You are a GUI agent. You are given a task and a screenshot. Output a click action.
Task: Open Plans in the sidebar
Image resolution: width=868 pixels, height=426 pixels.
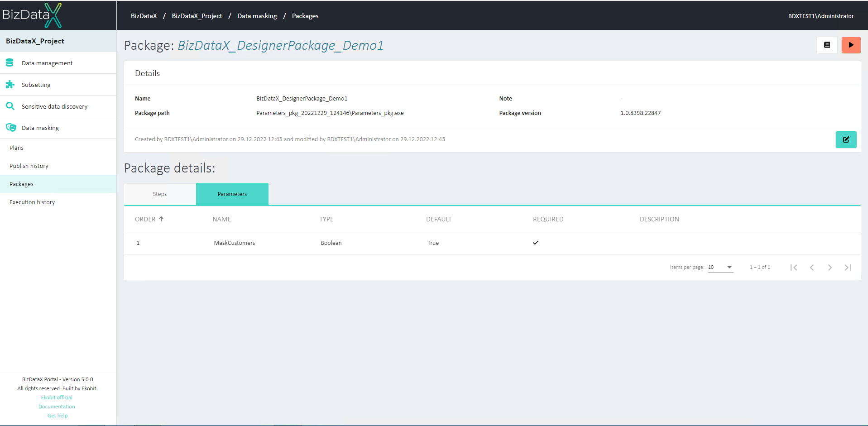click(58, 148)
